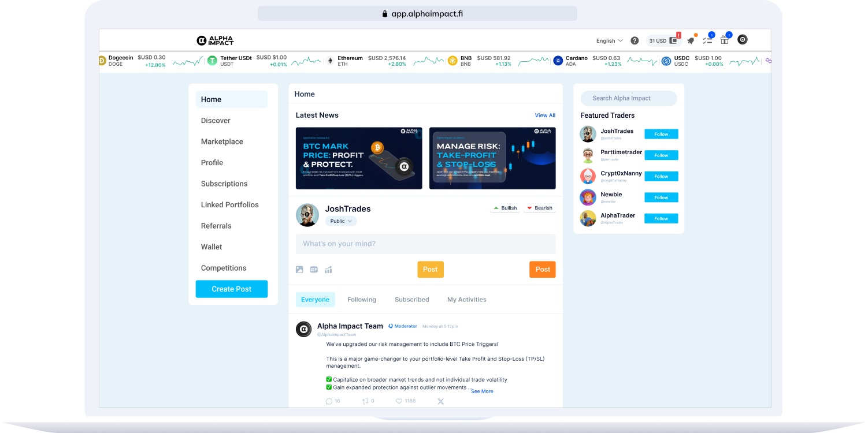This screenshot has width=868, height=433.
Task: Expand the post with See More
Action: click(482, 391)
